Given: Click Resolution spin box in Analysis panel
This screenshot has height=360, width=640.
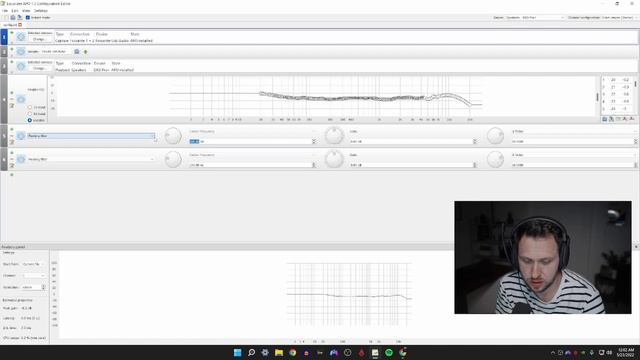Looking at the screenshot, I should (33, 287).
